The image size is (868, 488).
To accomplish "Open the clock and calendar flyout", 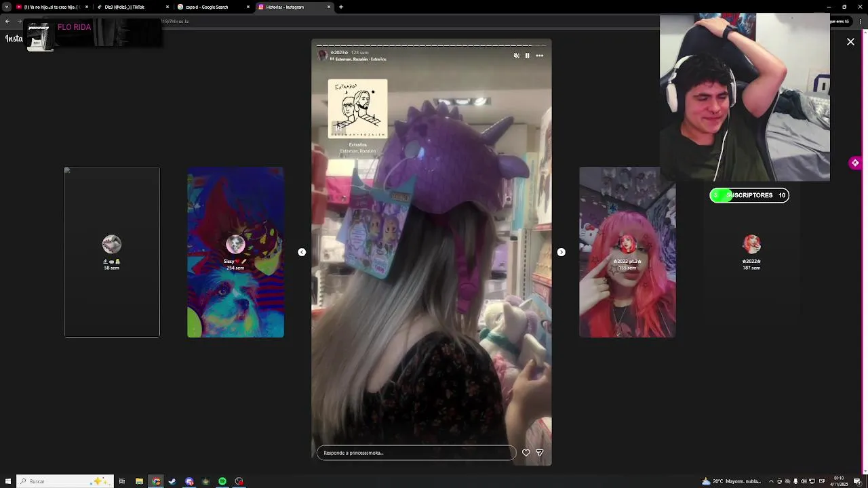I will click(x=839, y=481).
